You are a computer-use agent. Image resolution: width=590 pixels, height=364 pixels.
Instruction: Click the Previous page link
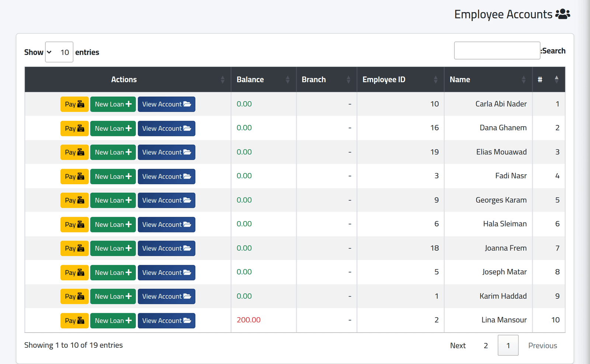click(x=542, y=346)
